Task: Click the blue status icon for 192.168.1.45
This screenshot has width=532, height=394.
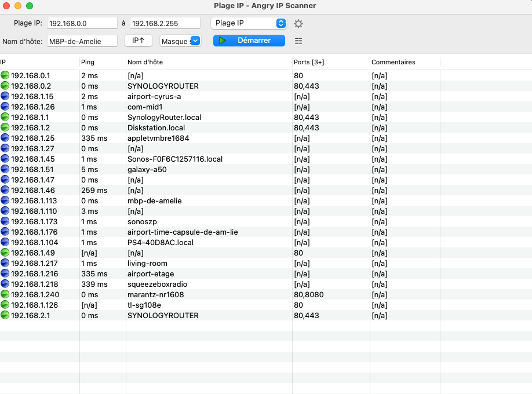Action: pos(5,159)
